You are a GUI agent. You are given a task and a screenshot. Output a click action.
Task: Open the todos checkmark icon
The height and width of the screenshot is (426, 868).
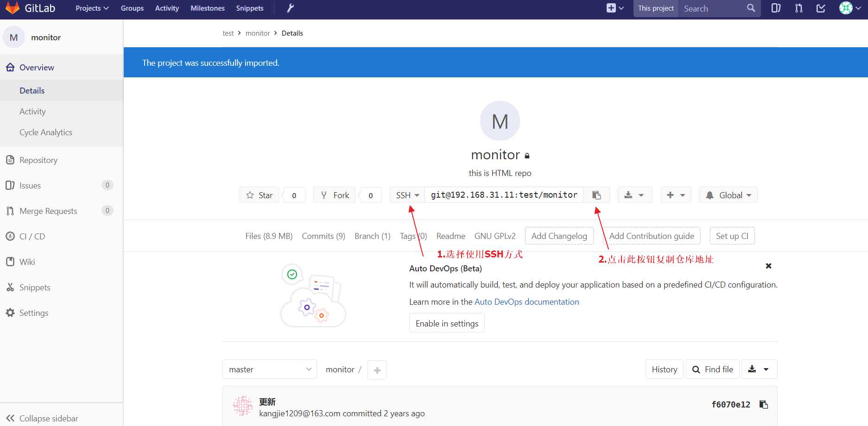(821, 8)
